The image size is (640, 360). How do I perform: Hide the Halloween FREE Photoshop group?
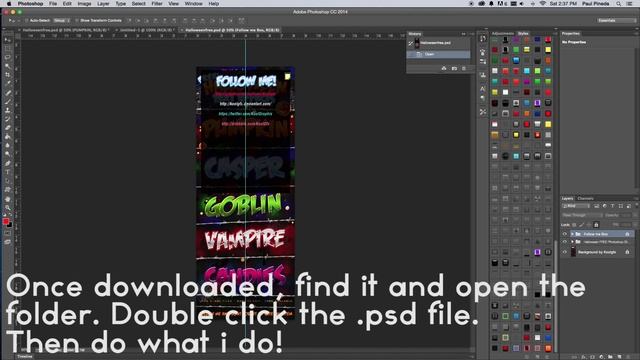565,242
